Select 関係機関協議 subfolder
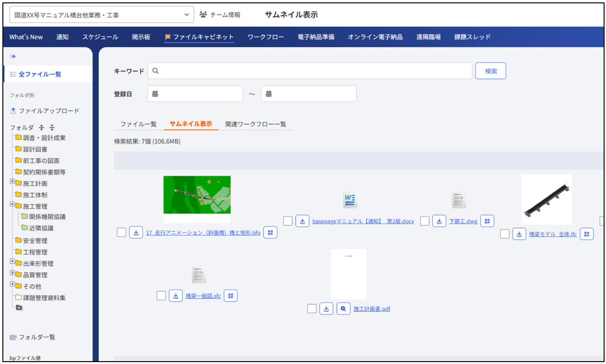This screenshot has height=364, width=606. coord(48,217)
